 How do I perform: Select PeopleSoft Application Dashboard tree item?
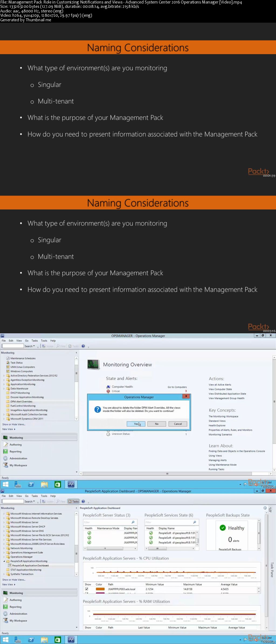(x=30, y=566)
